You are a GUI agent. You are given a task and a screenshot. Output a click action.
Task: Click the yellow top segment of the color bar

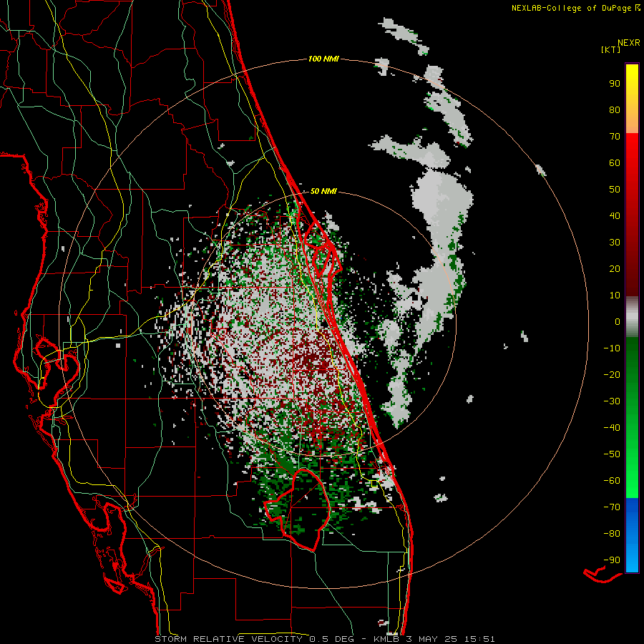[x=632, y=99]
